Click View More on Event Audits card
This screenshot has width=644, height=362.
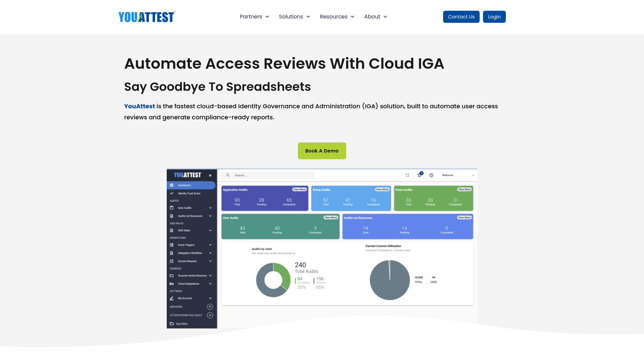point(465,189)
